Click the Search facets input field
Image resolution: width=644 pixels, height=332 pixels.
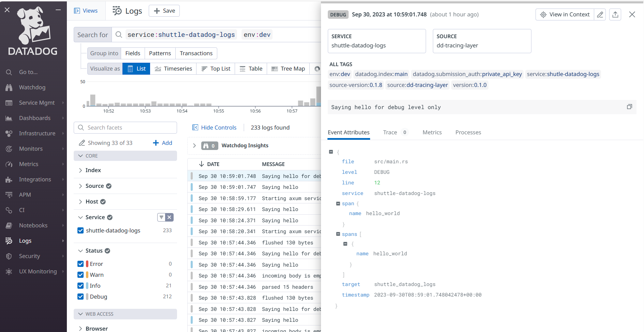[125, 127]
